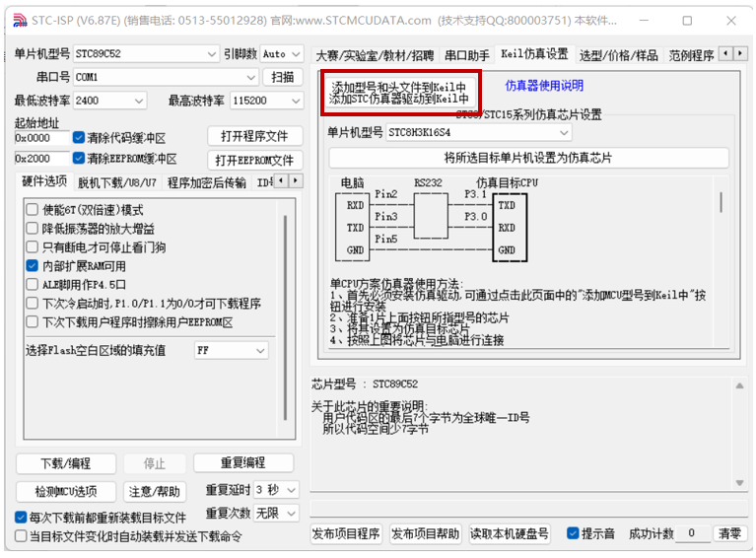Toggle 只有断电才可停止看门狗 checkbox

coord(32,247)
